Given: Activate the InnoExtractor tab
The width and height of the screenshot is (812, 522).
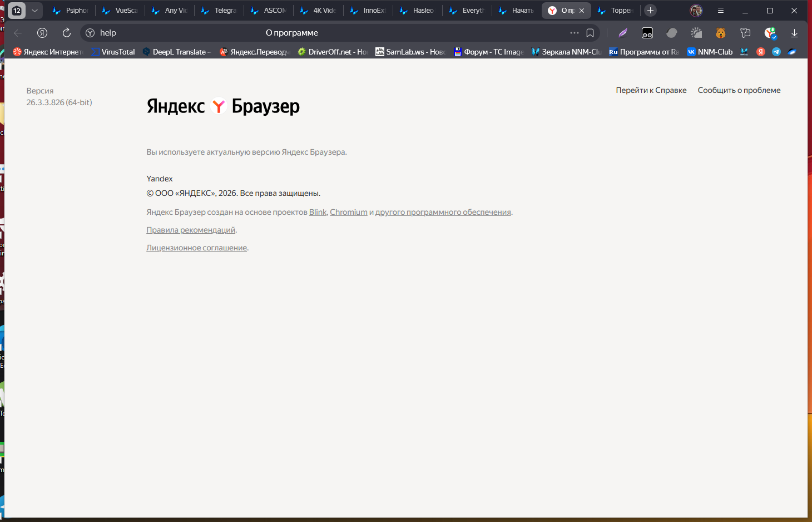Looking at the screenshot, I should pos(368,11).
